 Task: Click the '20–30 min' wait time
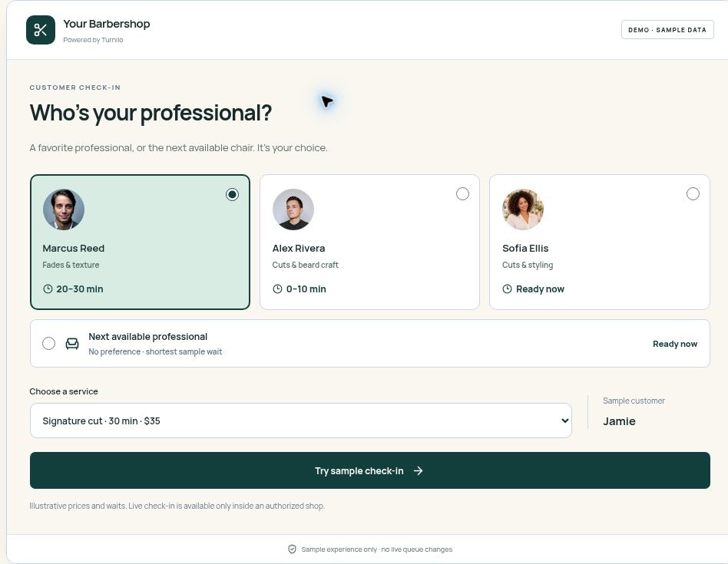[x=80, y=289]
